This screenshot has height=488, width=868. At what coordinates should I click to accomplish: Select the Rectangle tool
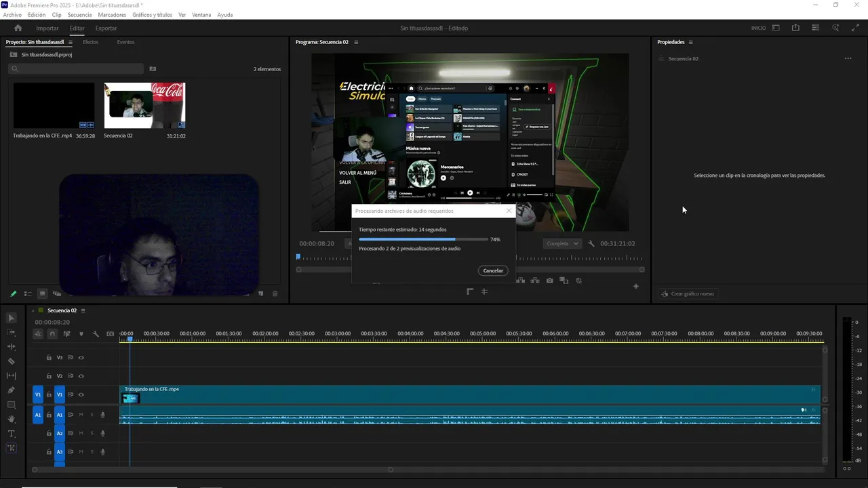pos(12,405)
